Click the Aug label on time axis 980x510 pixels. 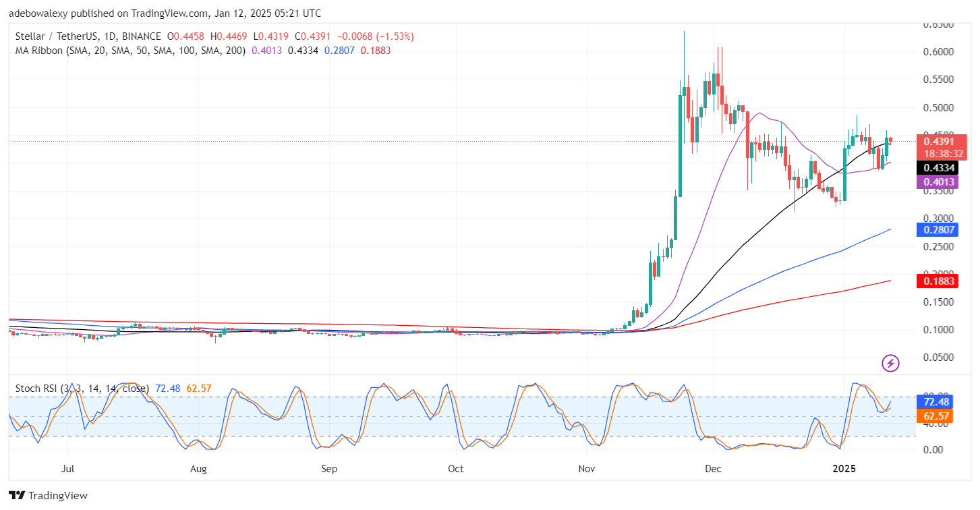tap(198, 468)
